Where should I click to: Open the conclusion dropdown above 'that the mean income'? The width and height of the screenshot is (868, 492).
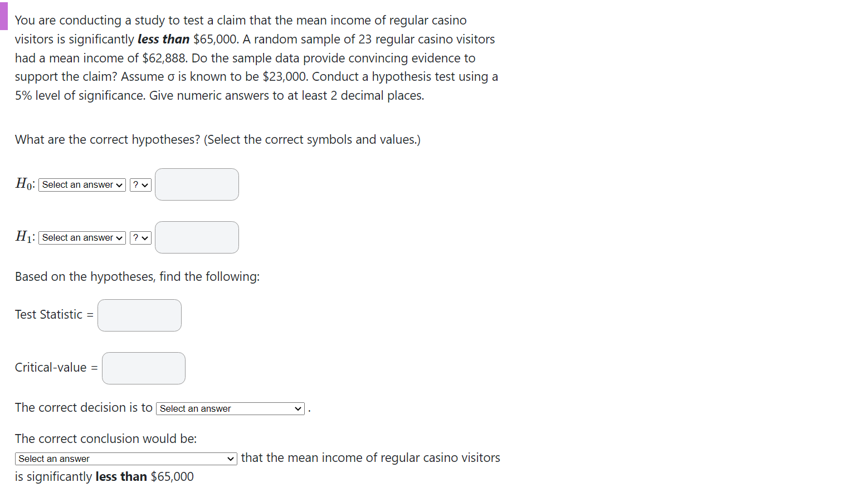125,459
